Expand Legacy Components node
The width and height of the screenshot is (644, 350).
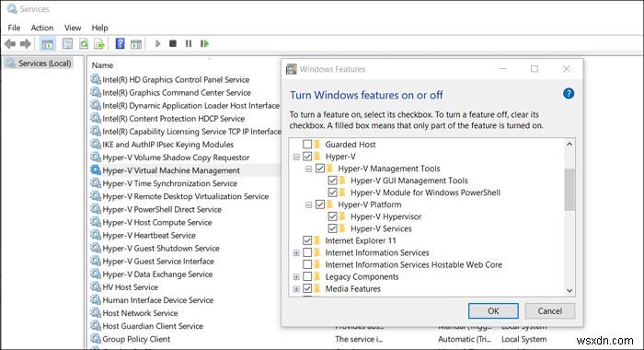296,277
